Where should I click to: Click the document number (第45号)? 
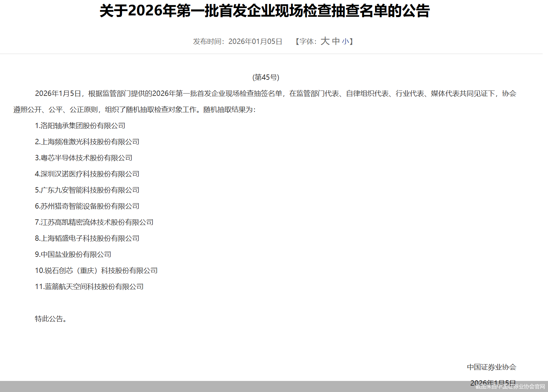(x=266, y=77)
